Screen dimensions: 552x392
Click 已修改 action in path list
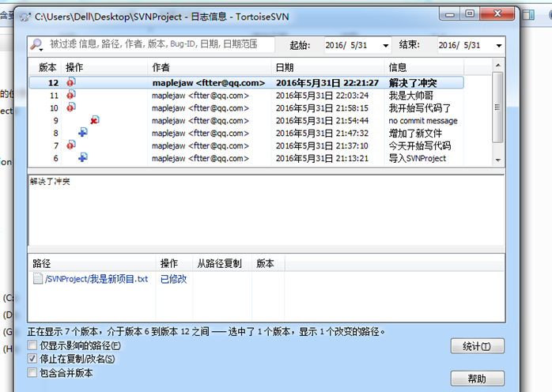[173, 279]
